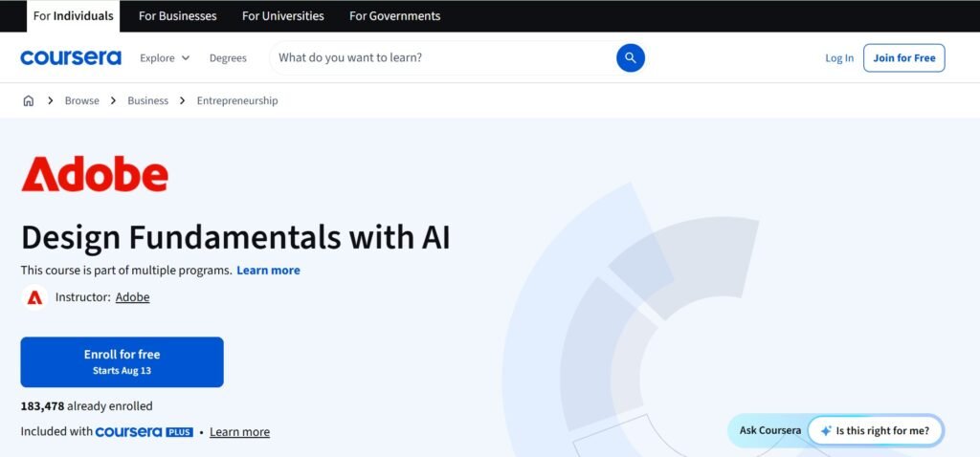Click the Enroll for free button
This screenshot has height=457, width=980.
pyautogui.click(x=122, y=362)
